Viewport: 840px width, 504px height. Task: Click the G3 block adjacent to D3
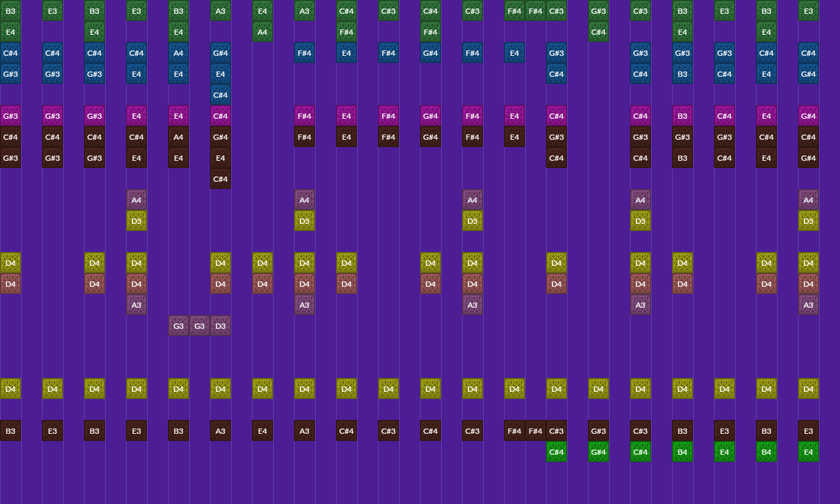[199, 326]
